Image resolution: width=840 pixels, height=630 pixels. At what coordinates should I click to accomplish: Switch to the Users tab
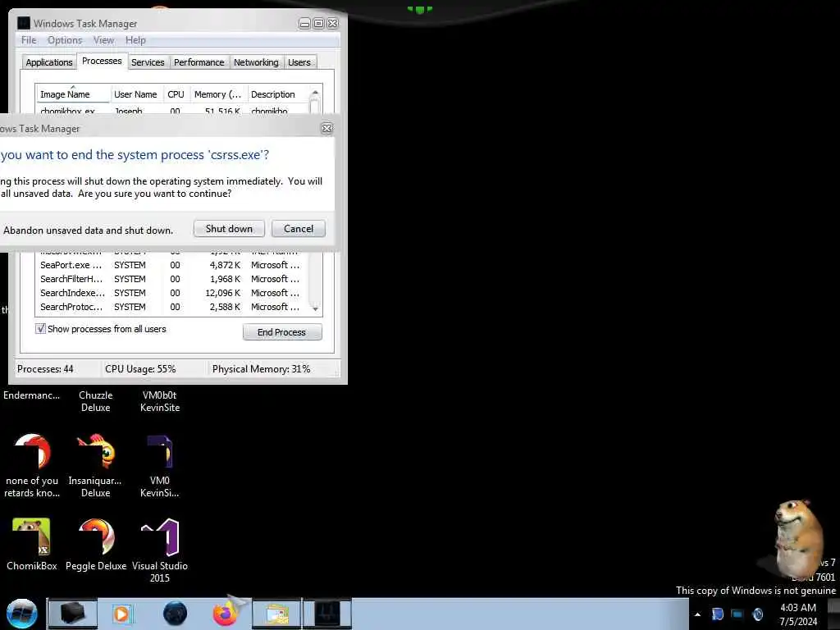(299, 62)
